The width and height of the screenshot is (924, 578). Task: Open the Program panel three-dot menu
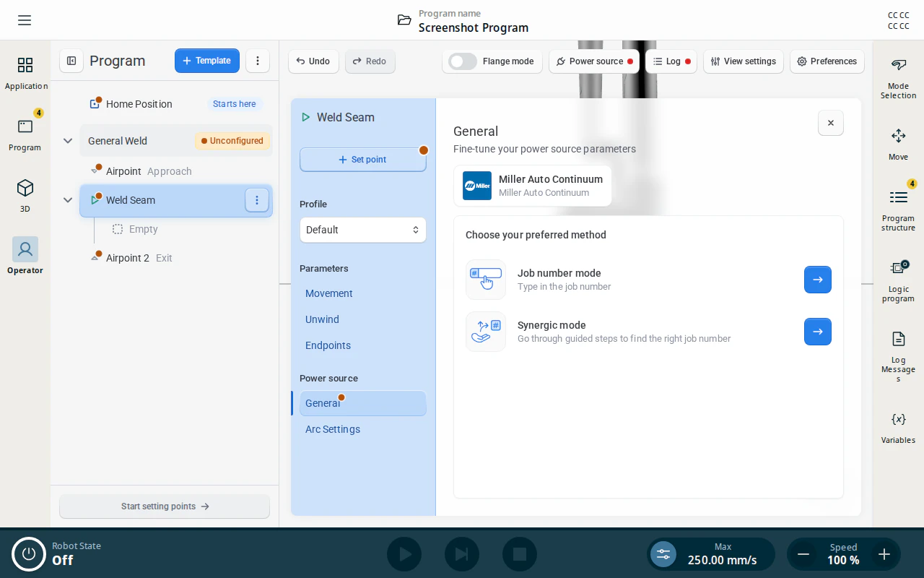pos(258,61)
